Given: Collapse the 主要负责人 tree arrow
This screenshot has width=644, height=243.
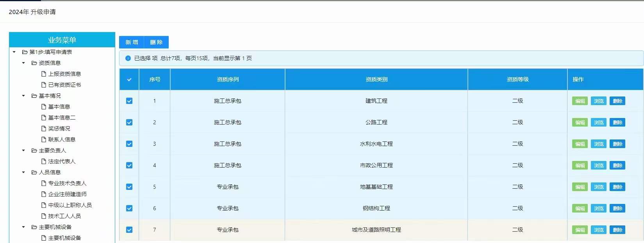Looking at the screenshot, I should (23, 150).
